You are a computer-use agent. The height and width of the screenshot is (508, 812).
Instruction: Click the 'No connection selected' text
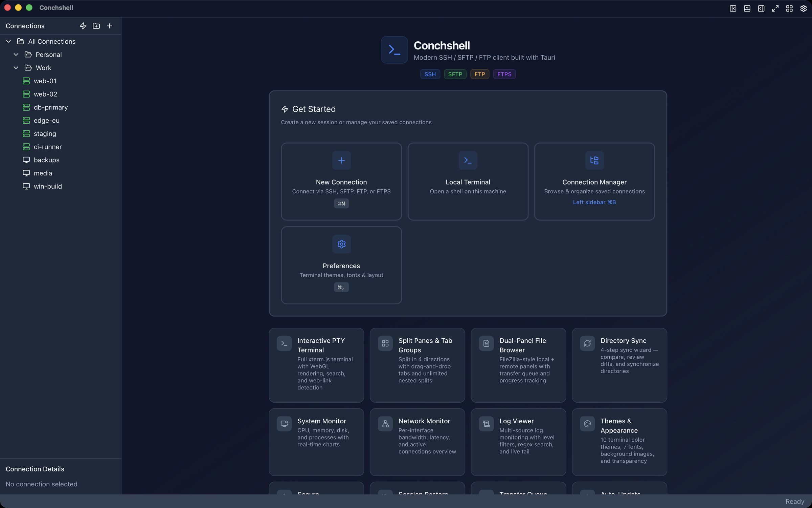point(42,484)
